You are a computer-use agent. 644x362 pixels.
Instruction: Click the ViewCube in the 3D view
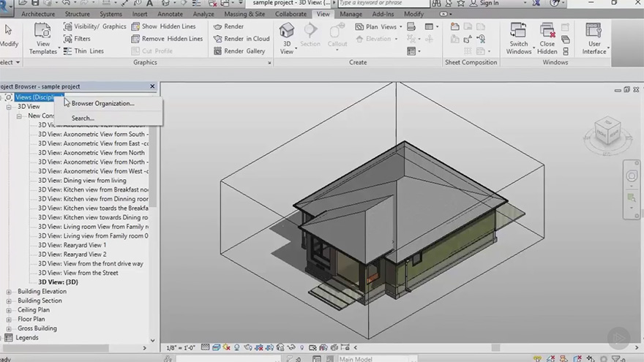[607, 131]
